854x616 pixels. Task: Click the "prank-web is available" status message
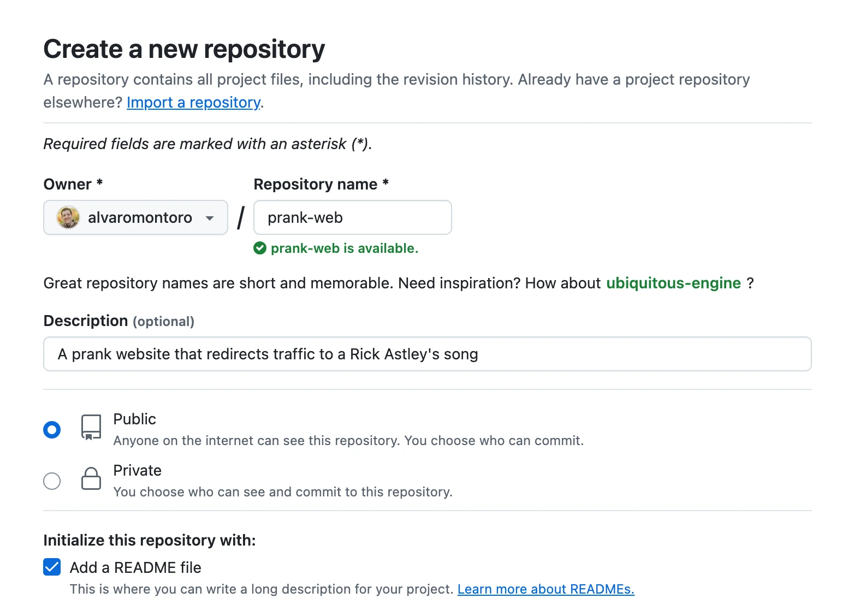pyautogui.click(x=344, y=248)
